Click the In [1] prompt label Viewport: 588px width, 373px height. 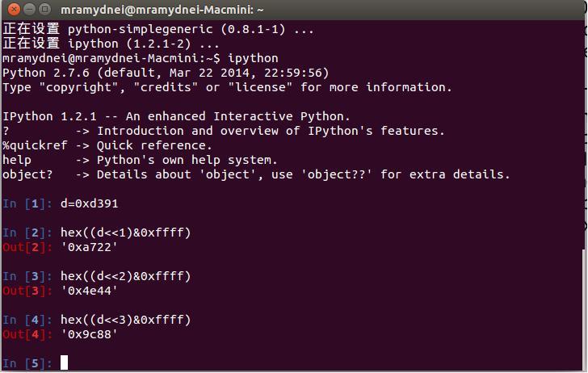(x=27, y=203)
